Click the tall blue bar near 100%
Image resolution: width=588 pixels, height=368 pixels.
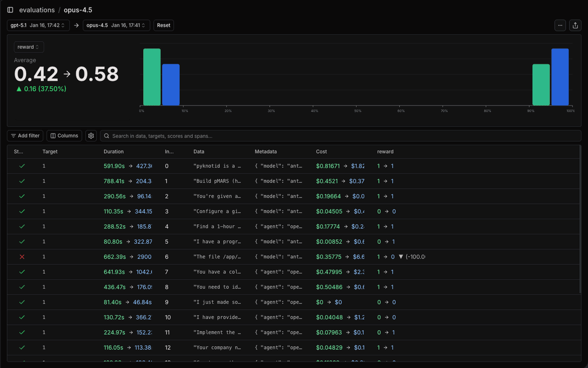tap(560, 77)
